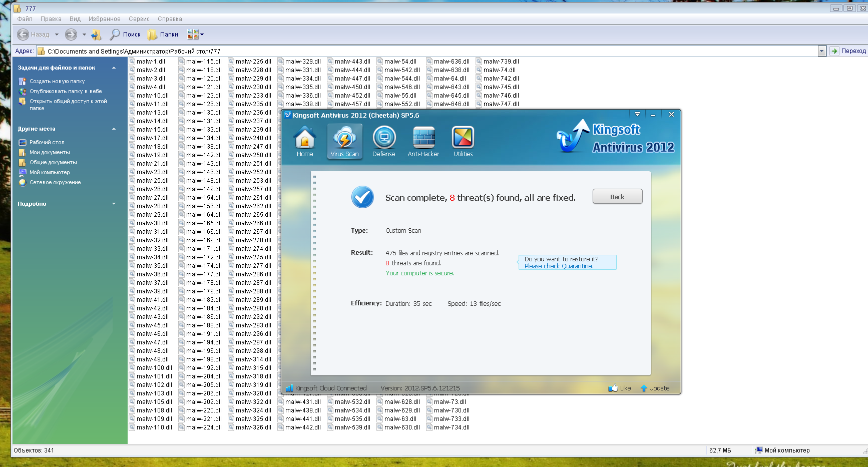Click Kingsoft Cloud Connected status icon
Image resolution: width=868 pixels, height=467 pixels.
tap(289, 388)
